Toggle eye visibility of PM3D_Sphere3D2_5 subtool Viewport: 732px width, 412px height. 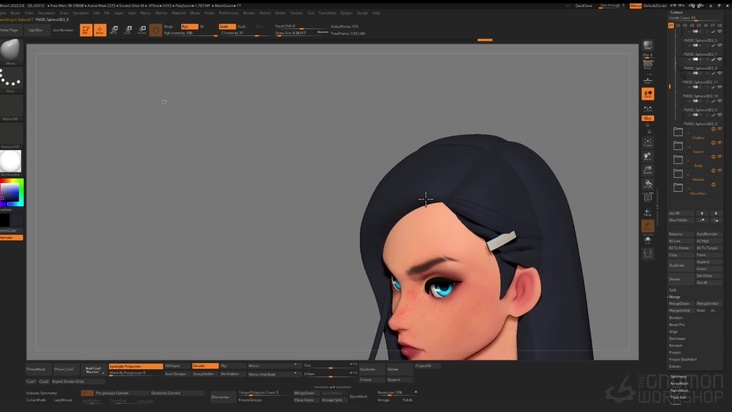(x=720, y=32)
